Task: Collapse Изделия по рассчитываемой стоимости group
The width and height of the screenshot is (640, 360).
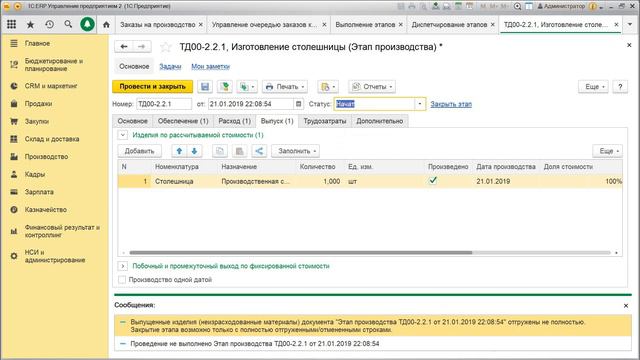Action: [x=122, y=135]
